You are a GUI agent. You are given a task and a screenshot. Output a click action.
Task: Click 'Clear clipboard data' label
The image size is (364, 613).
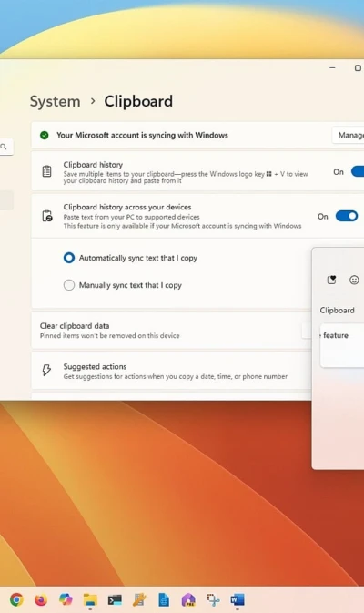pyautogui.click(x=75, y=326)
